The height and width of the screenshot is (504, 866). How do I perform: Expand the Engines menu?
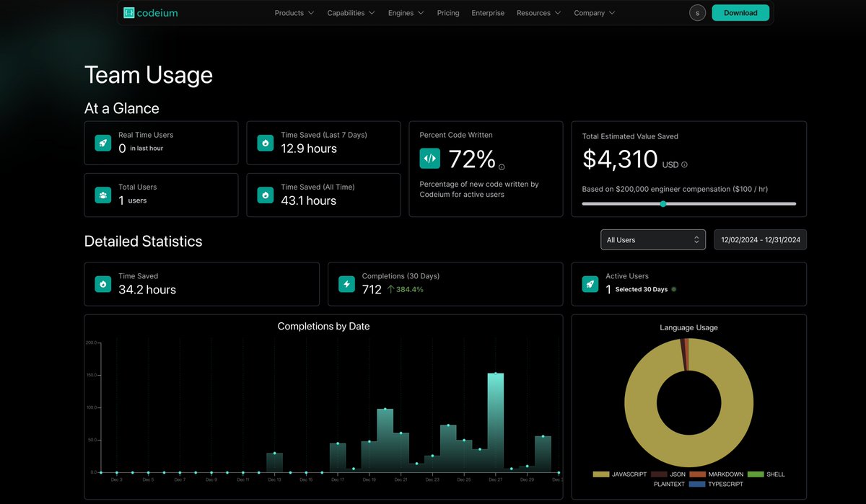(406, 13)
